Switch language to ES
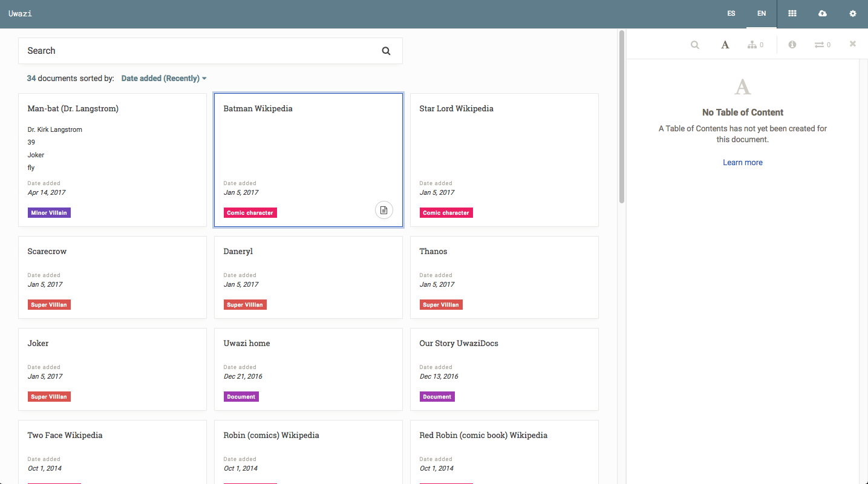Image resolution: width=868 pixels, height=484 pixels. coord(731,13)
